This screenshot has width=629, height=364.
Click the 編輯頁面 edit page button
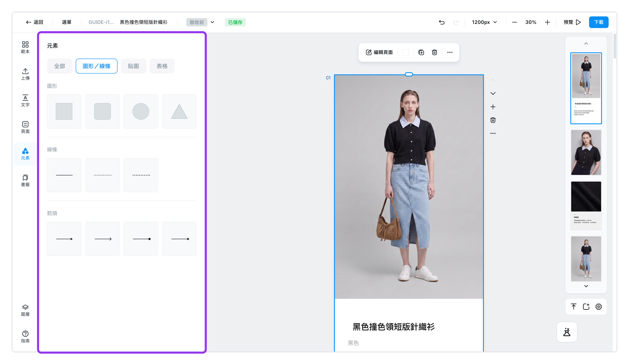click(x=379, y=52)
